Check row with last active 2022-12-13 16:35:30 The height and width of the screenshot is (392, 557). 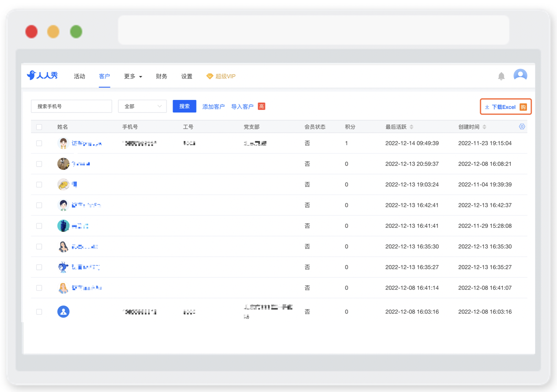(39, 247)
